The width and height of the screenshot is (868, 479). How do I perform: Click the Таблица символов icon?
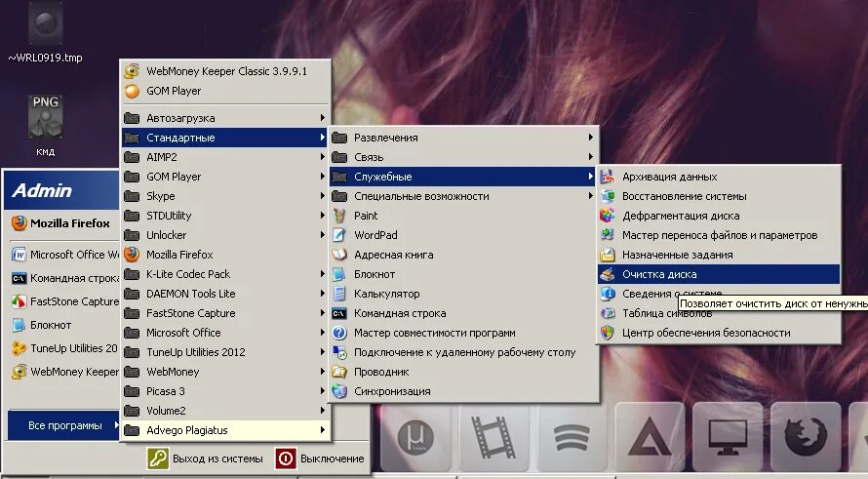click(x=608, y=313)
